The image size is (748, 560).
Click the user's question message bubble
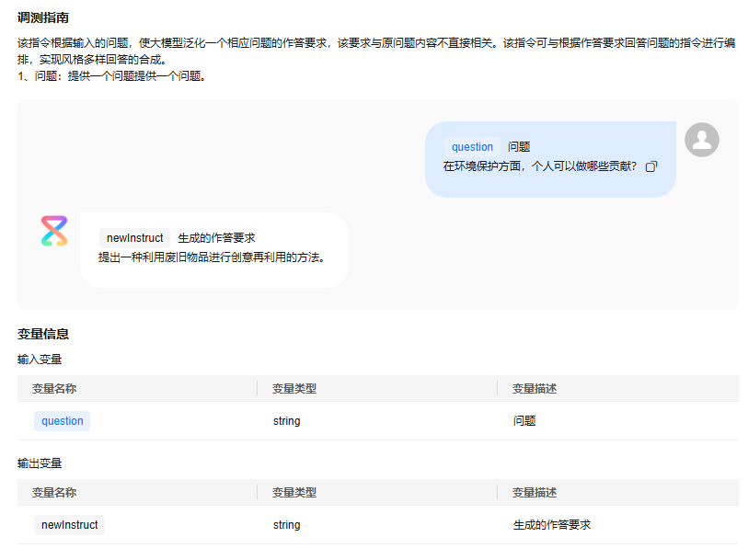[x=549, y=158]
